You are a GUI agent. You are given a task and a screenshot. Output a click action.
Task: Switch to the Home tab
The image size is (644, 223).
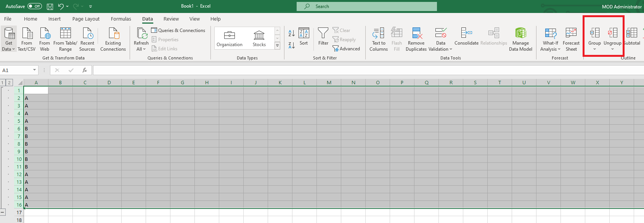coord(31,19)
